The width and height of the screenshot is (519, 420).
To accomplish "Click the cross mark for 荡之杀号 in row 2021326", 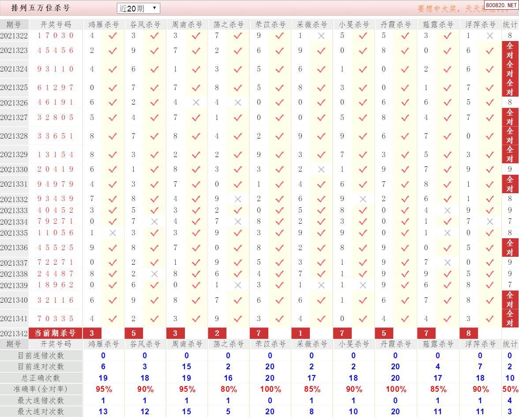I will click(x=237, y=103).
